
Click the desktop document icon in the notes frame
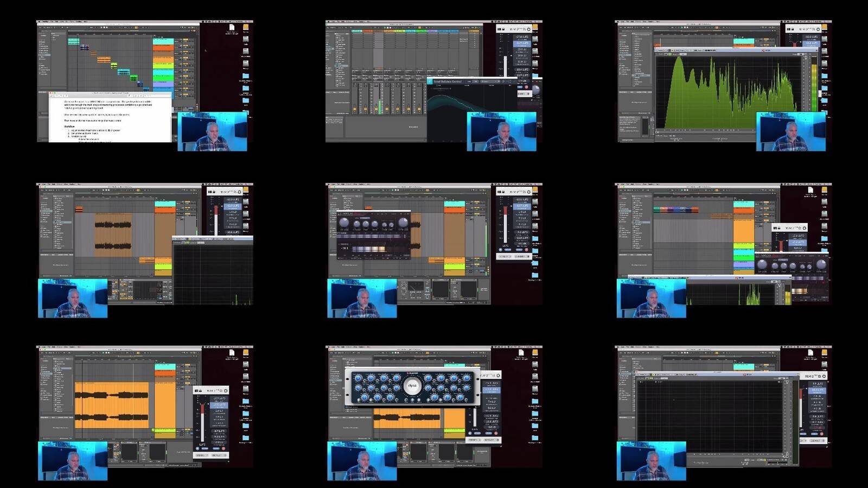coord(232,28)
